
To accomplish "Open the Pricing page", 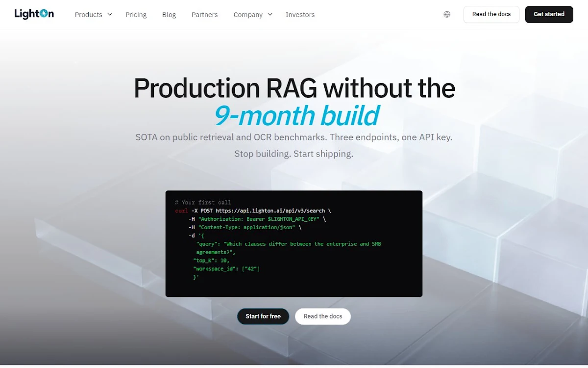I will (136, 15).
